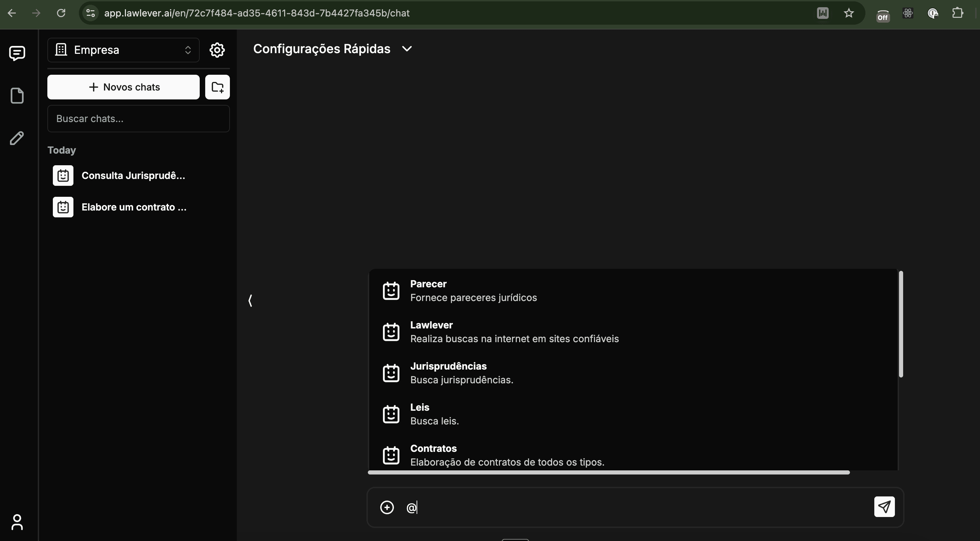Open the documents icon in left rail
This screenshot has width=980, height=541.
17,95
